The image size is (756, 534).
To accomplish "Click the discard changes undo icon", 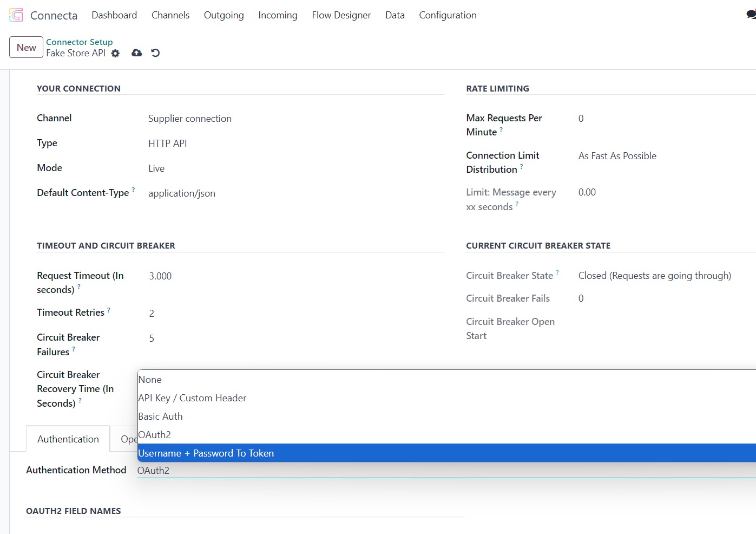I will pyautogui.click(x=155, y=53).
